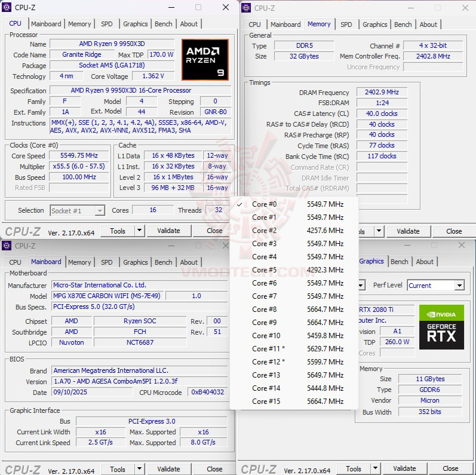Click the Tools button in the Graphics window
This screenshot has width=476, height=475.
pyautogui.click(x=354, y=468)
